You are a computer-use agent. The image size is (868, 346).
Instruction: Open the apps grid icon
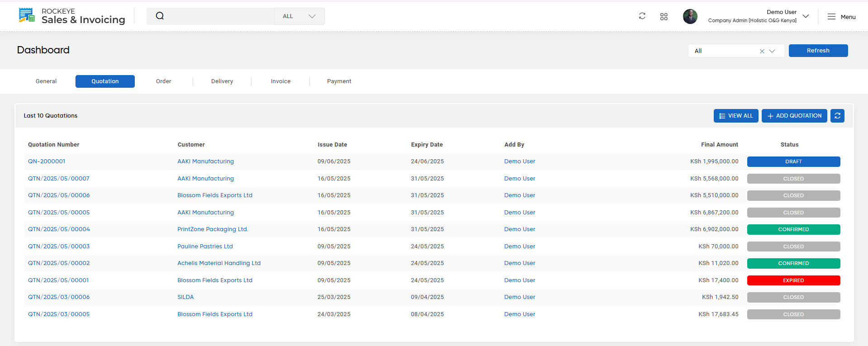664,16
